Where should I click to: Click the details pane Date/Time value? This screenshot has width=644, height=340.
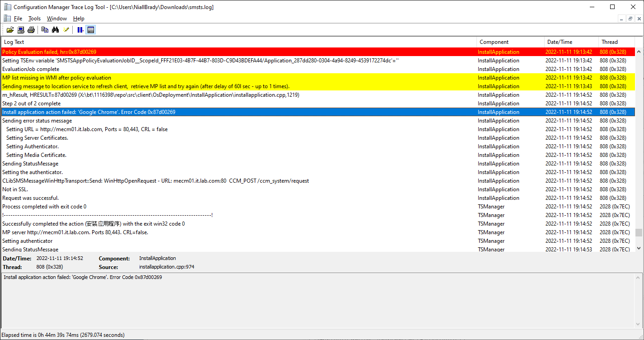click(x=60, y=259)
